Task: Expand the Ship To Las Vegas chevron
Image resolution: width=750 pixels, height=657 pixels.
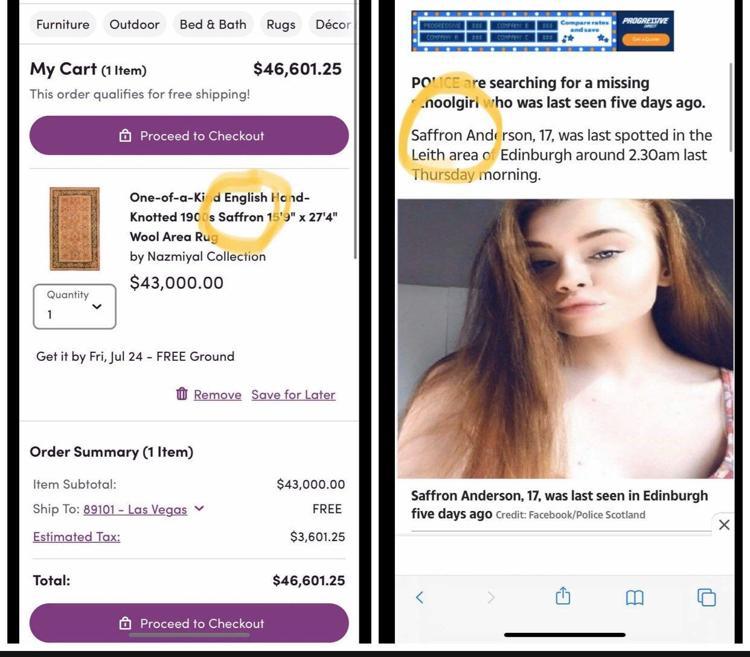Action: point(199,508)
